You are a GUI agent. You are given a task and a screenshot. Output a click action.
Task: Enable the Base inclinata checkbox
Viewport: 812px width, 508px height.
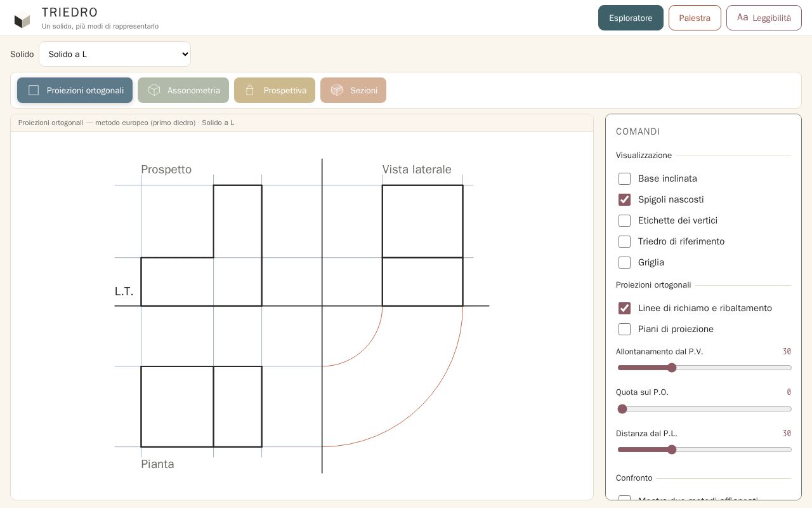(624, 178)
